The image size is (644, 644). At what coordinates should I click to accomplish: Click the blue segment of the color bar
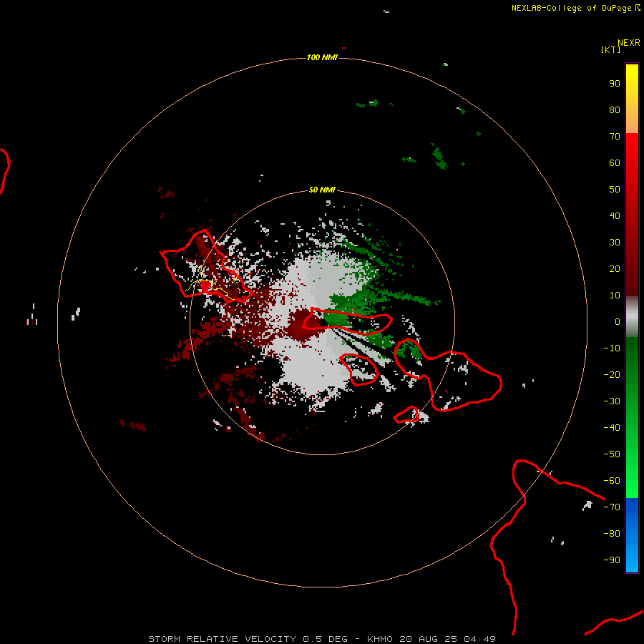(632, 535)
